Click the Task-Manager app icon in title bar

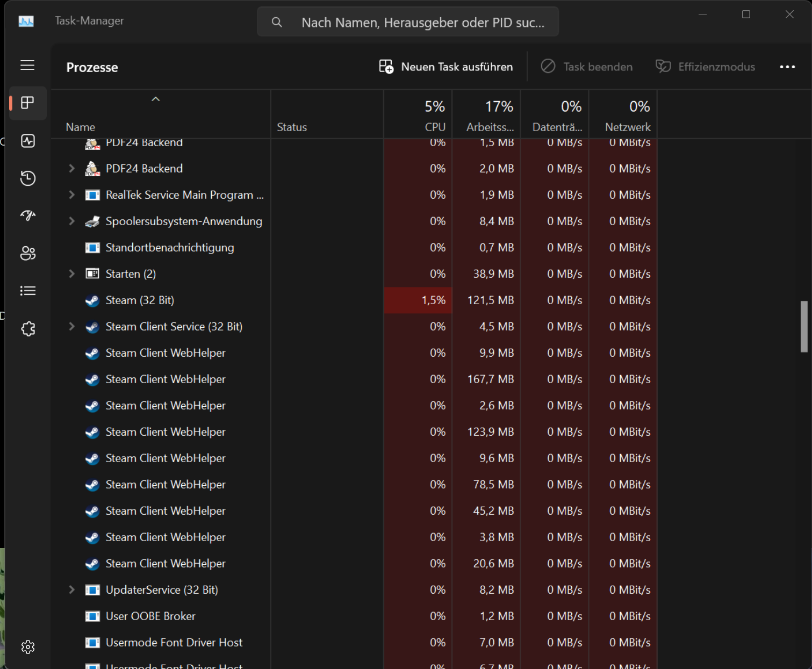pos(26,21)
